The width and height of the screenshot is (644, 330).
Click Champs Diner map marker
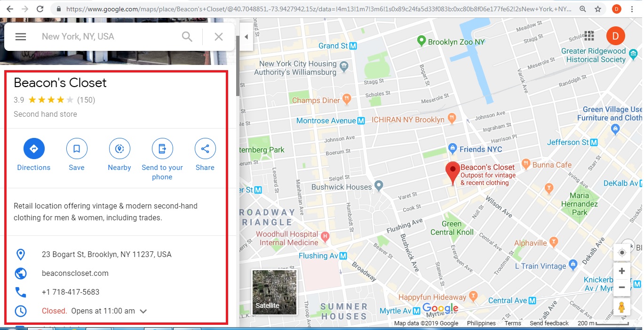pyautogui.click(x=347, y=99)
